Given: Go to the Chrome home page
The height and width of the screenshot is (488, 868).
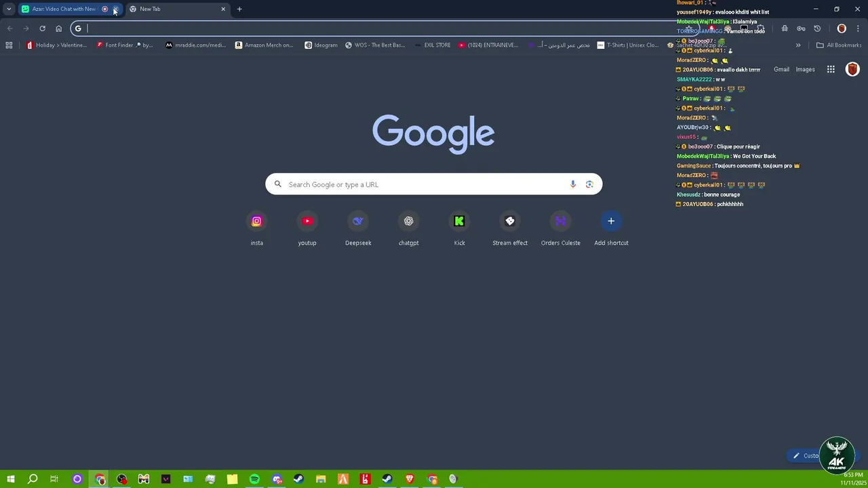Looking at the screenshot, I should coord(58,28).
